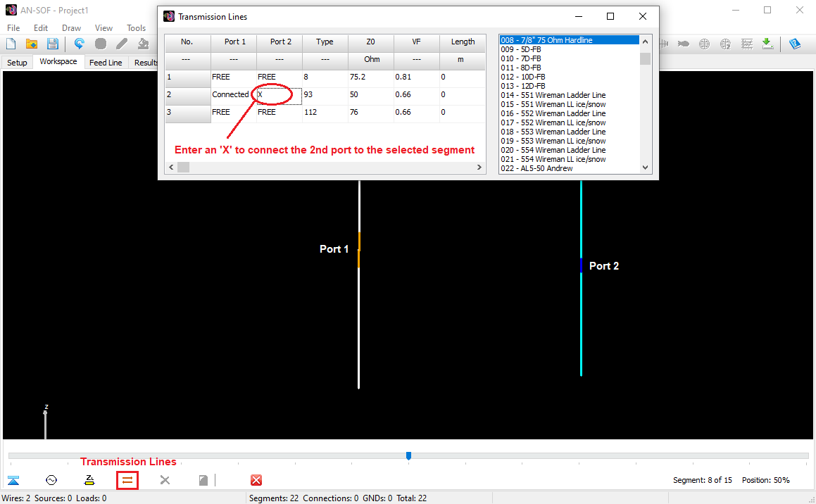This screenshot has width=816, height=504.
Task: Open the Draw menu
Action: [x=71, y=27]
